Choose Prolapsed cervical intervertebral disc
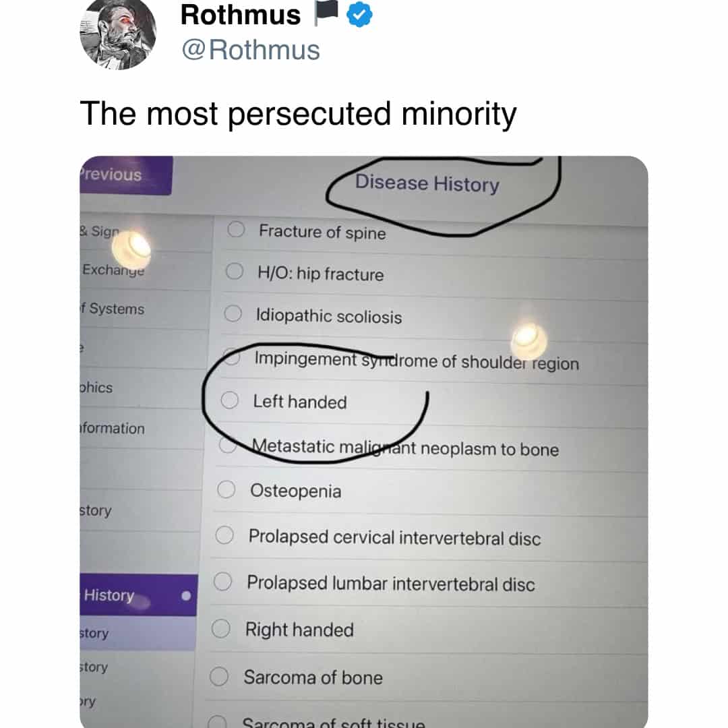 (x=224, y=535)
